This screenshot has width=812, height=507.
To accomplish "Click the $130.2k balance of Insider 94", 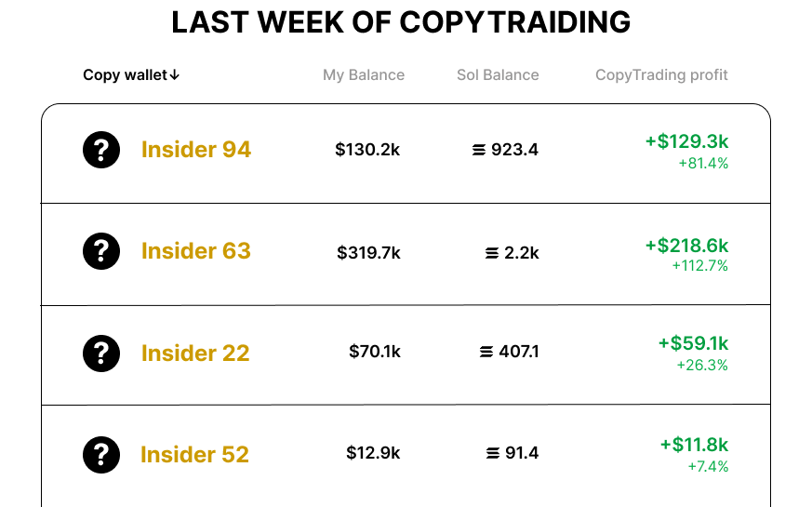I will [x=367, y=150].
